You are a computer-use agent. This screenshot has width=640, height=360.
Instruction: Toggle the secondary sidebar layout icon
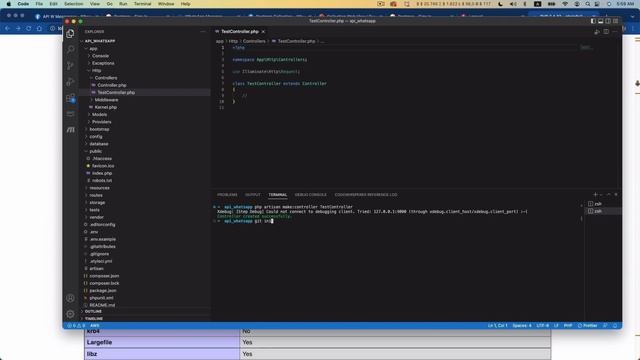point(608,21)
